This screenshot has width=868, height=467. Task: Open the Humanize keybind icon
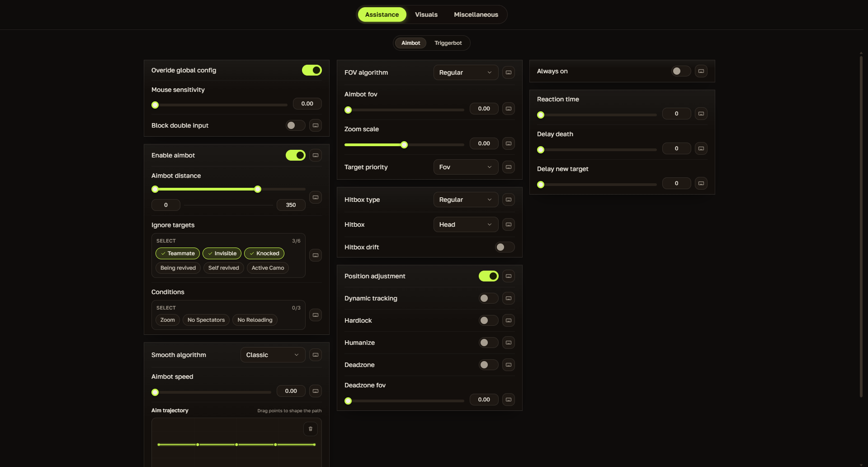[509, 343]
